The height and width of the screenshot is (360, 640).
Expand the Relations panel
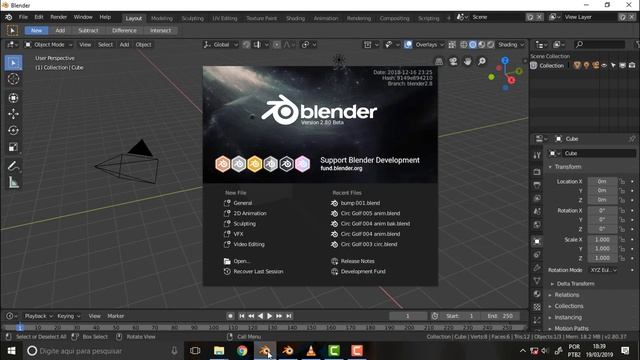coord(566,295)
